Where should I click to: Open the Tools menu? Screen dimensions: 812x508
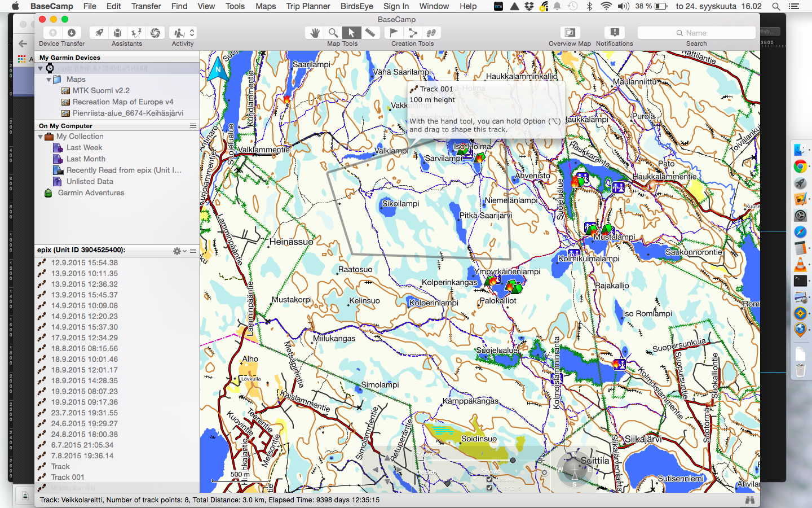click(235, 6)
